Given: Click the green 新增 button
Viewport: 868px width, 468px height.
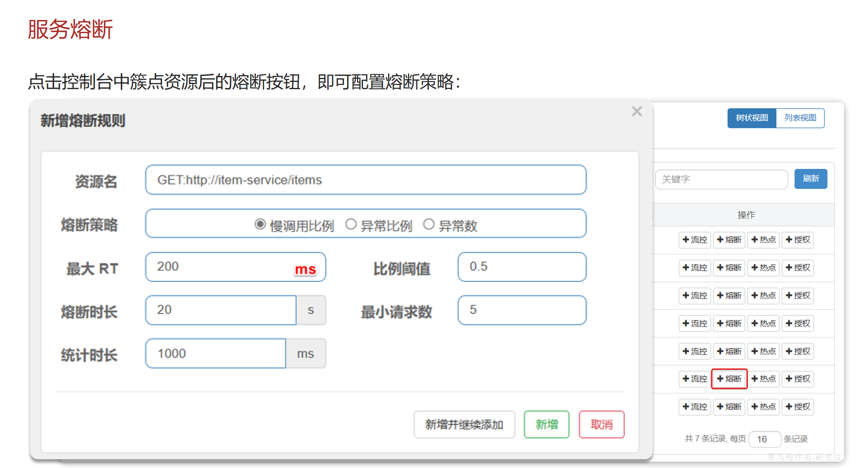Looking at the screenshot, I should pyautogui.click(x=546, y=424).
